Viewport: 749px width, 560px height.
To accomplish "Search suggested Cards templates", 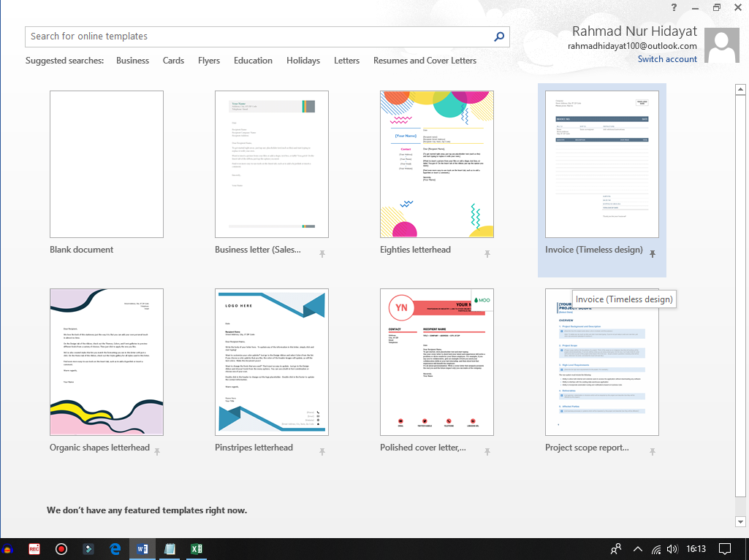I will pos(173,61).
